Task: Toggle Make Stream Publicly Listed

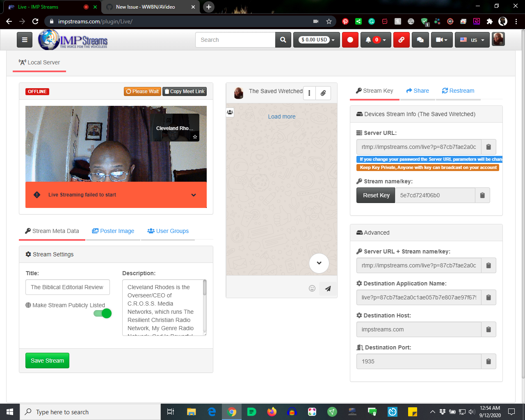Action: pyautogui.click(x=102, y=313)
